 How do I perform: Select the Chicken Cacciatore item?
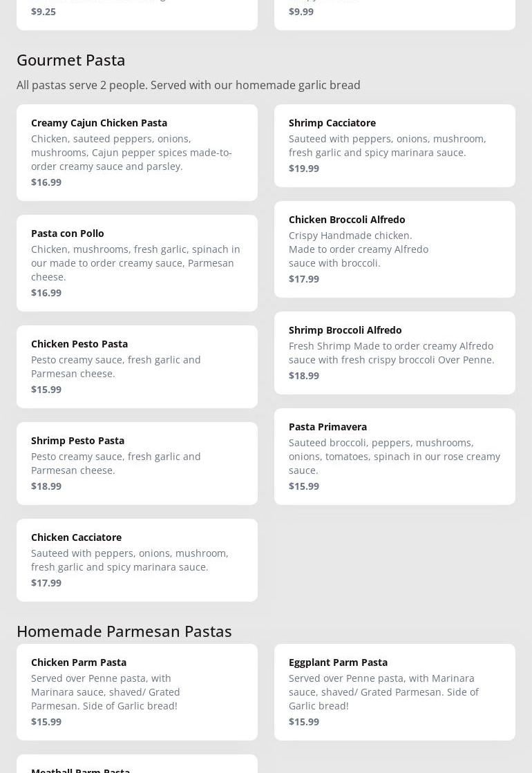(x=137, y=560)
